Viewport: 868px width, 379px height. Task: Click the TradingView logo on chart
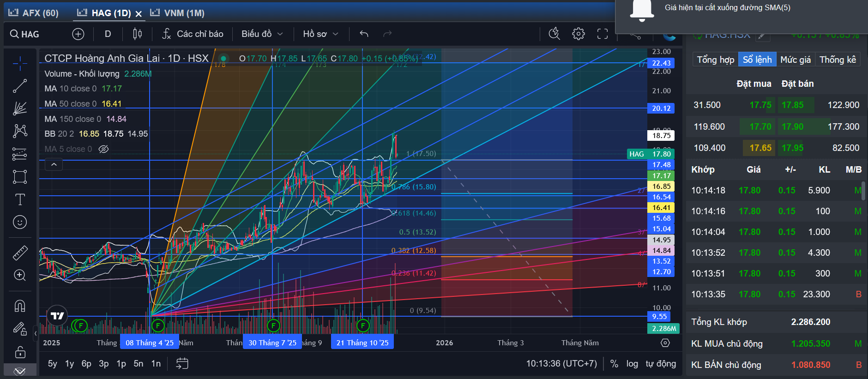pyautogui.click(x=57, y=316)
